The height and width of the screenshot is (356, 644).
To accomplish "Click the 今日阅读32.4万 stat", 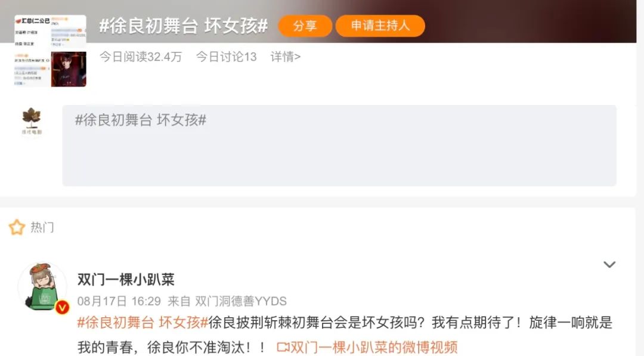I will [x=141, y=57].
